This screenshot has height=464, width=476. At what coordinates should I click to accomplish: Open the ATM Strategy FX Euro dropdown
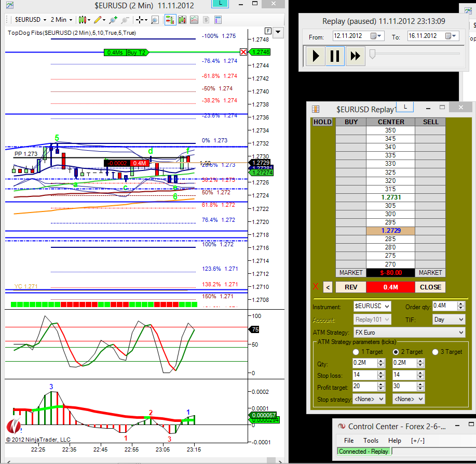[409, 333]
